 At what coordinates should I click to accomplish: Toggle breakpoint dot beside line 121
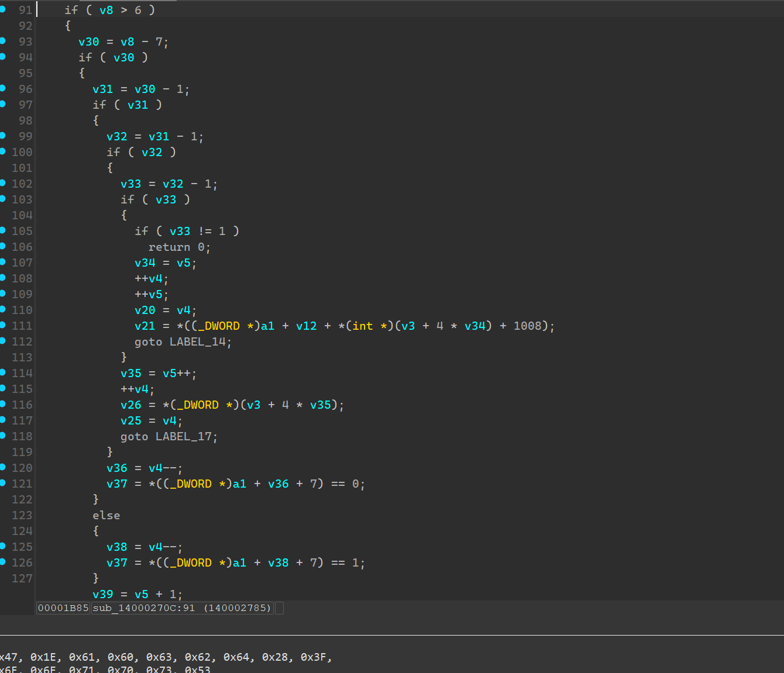(3, 483)
